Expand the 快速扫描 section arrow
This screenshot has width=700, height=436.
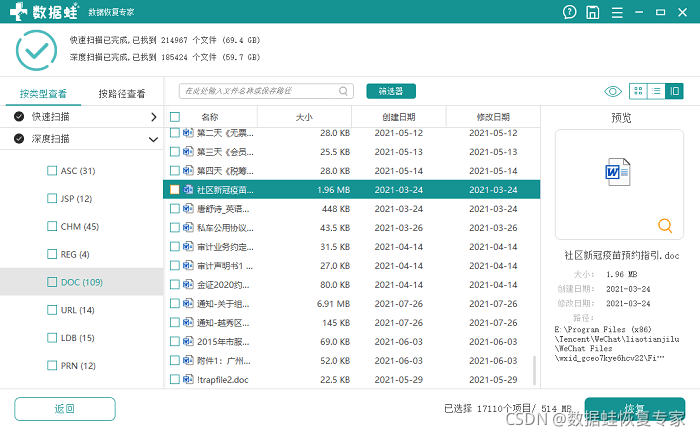click(154, 117)
